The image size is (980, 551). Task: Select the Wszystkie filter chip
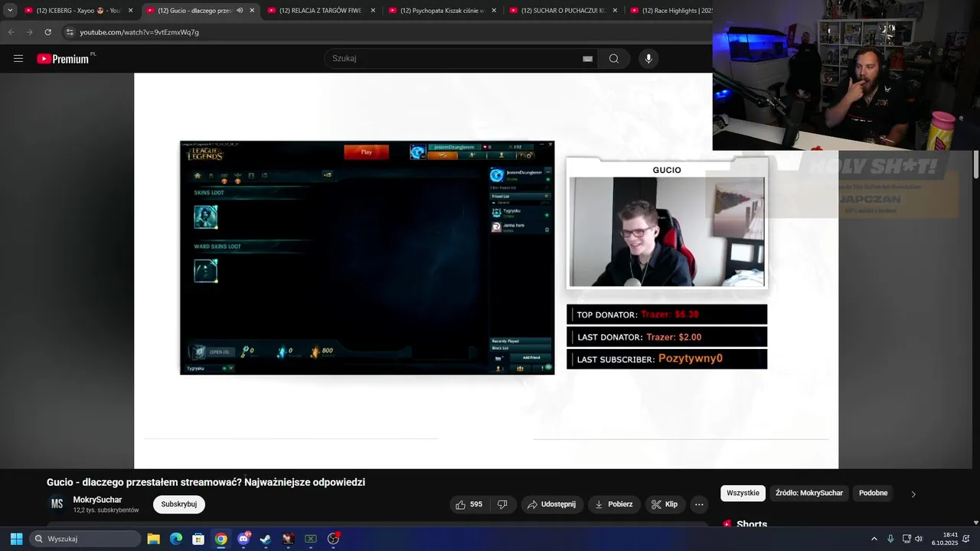743,493
